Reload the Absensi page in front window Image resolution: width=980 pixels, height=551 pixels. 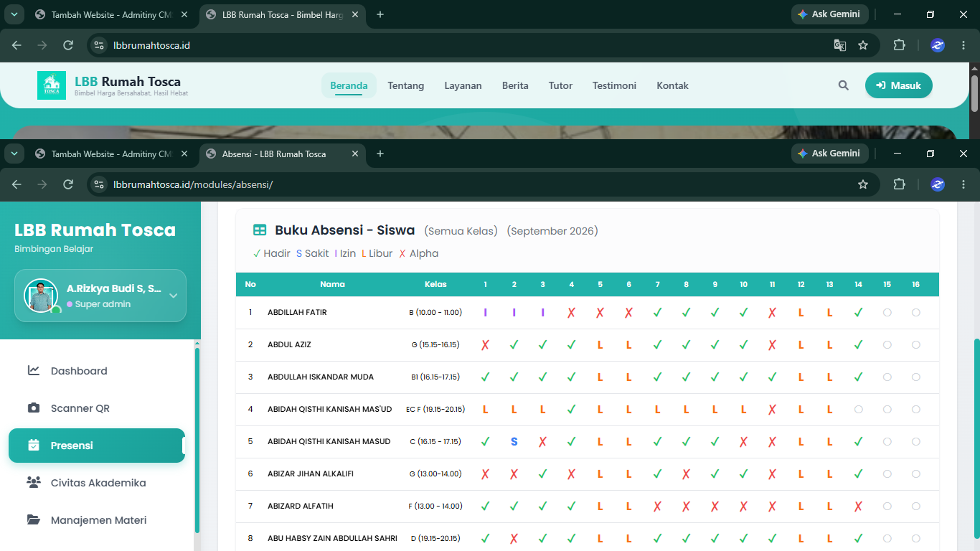coord(68,184)
